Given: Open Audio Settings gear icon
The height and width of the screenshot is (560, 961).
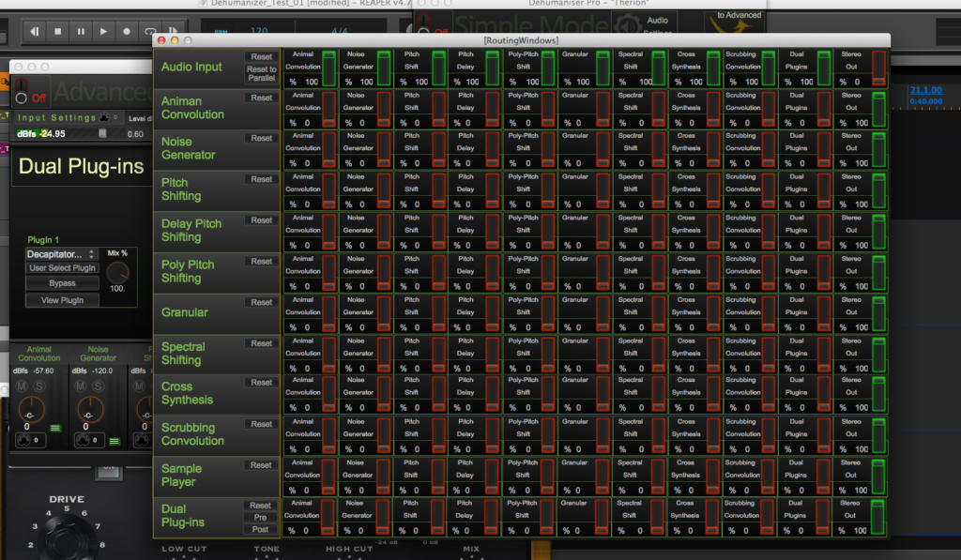Looking at the screenshot, I should click(626, 26).
